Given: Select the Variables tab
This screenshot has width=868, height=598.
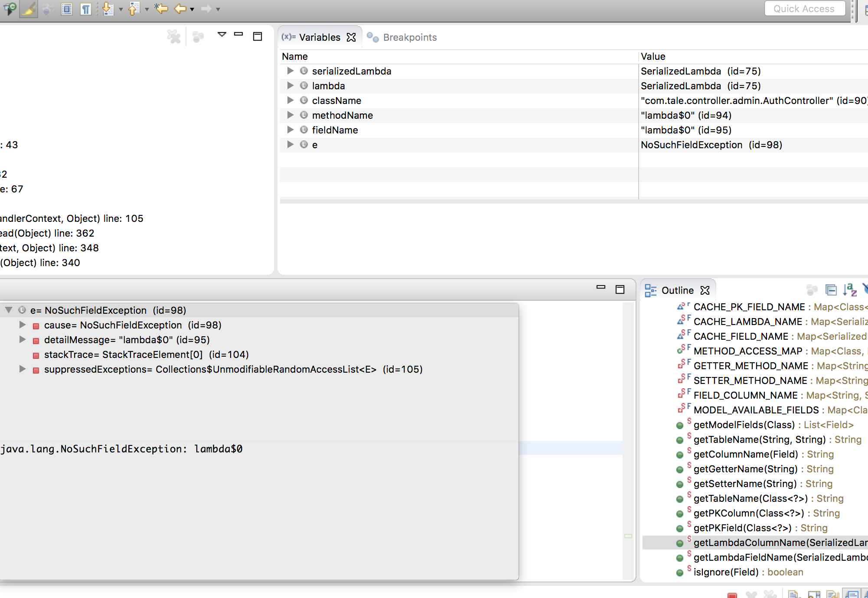Looking at the screenshot, I should [319, 37].
